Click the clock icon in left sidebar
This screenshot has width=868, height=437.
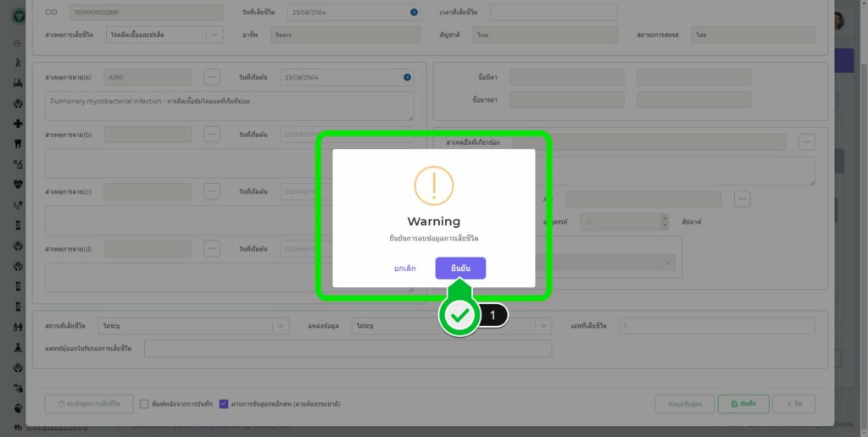click(x=18, y=42)
